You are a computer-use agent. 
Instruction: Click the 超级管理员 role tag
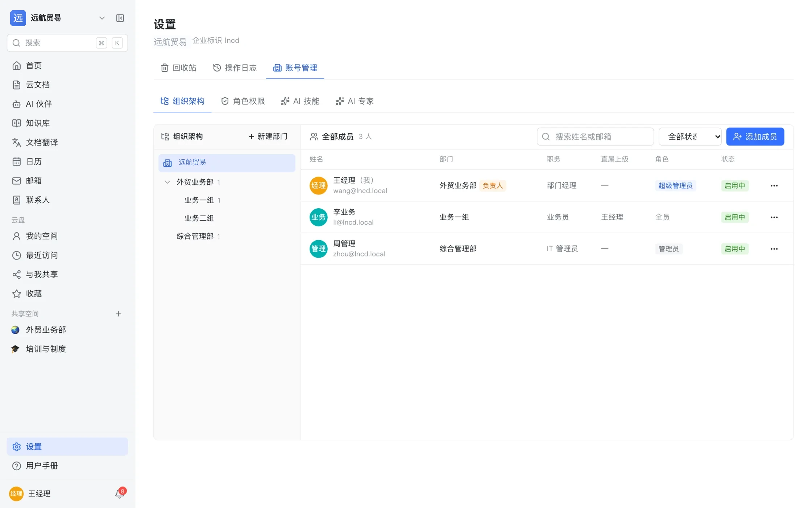(675, 186)
